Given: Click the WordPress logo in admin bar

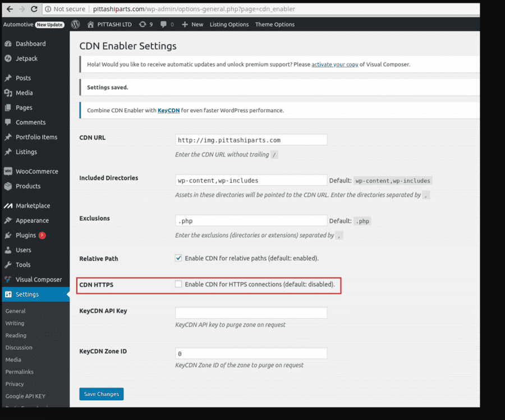Looking at the screenshot, I should click(75, 24).
